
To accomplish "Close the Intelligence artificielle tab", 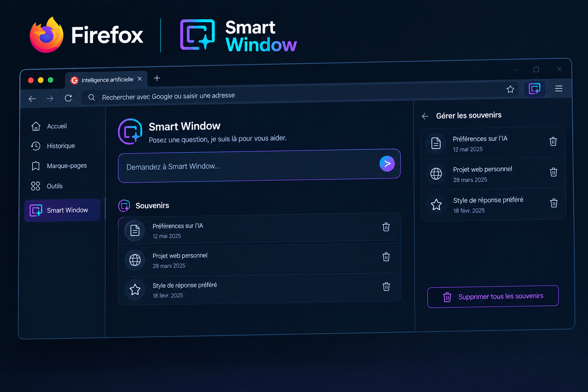I will [140, 79].
